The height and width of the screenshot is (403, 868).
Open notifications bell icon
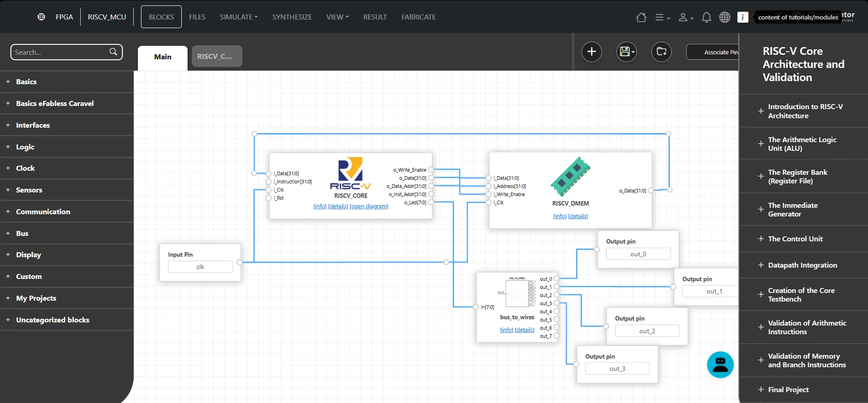706,17
